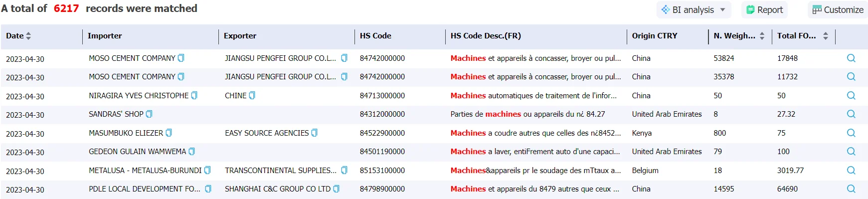Open importer PDLE LOCAL DEVELOPMENT FO...
868x199 pixels.
tap(145, 189)
